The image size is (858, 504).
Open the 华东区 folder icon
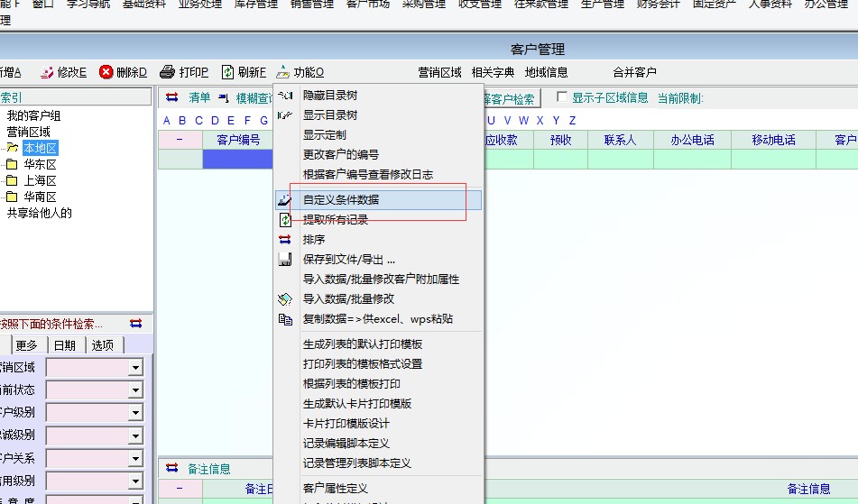click(x=12, y=165)
